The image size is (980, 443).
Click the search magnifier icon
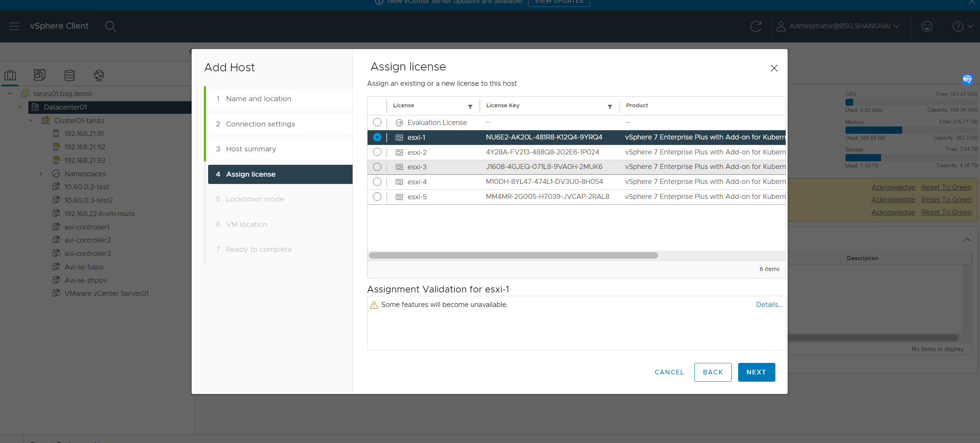[x=110, y=26]
